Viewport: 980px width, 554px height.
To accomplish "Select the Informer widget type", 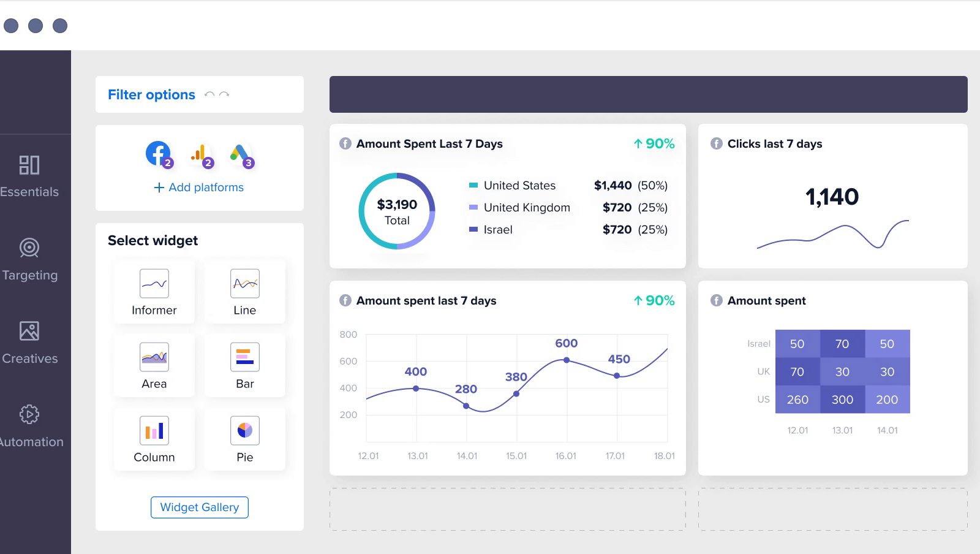I will tap(154, 292).
